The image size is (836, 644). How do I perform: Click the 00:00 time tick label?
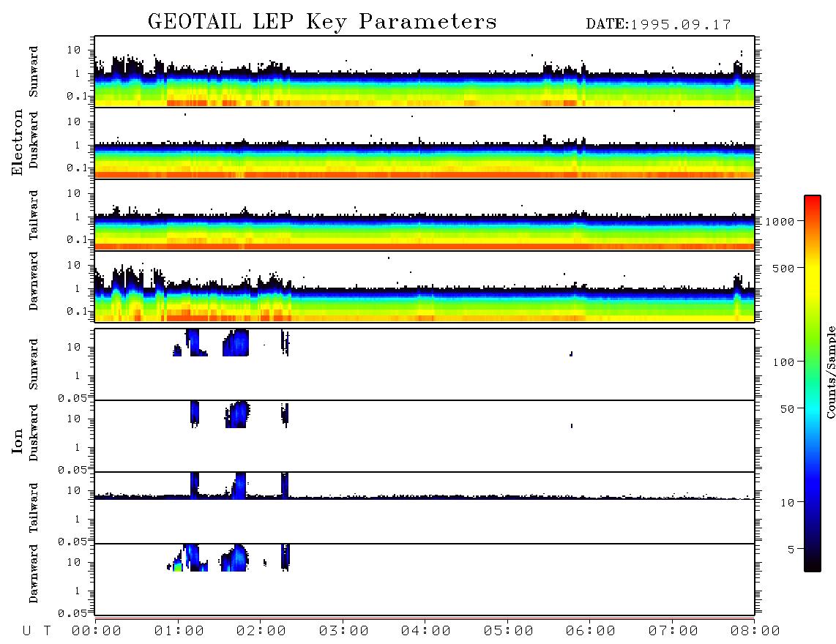pos(97,632)
